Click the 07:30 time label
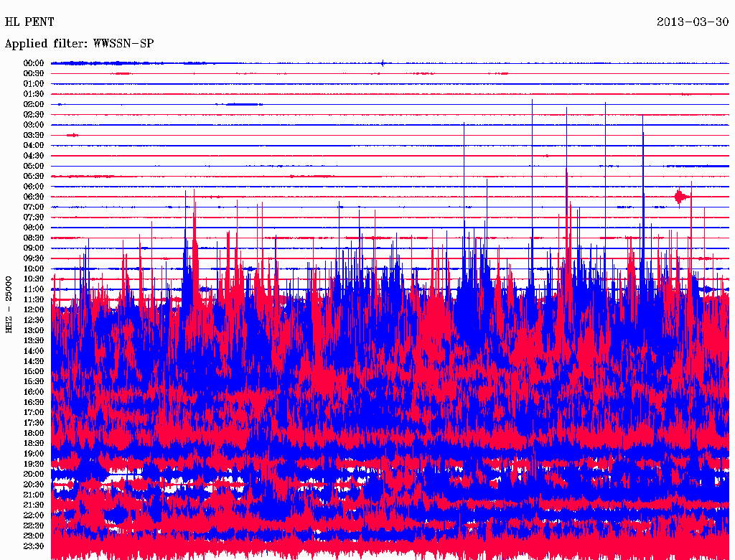The image size is (735, 560). tap(33, 217)
